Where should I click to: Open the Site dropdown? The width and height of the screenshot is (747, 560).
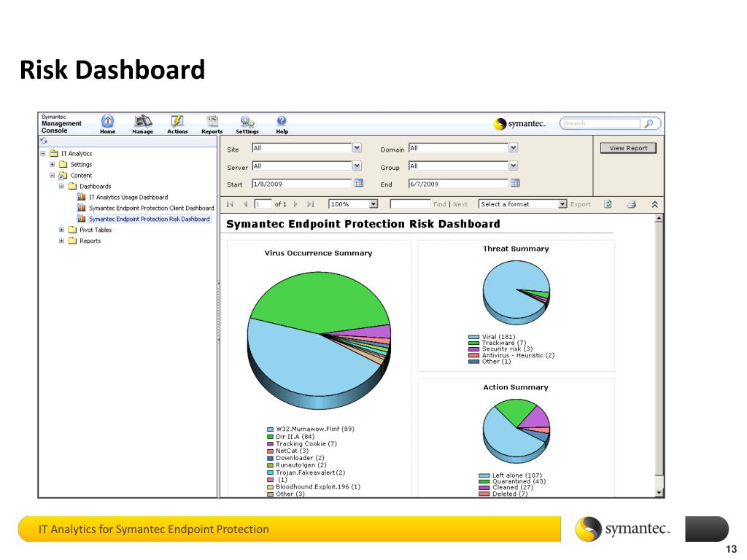click(357, 147)
